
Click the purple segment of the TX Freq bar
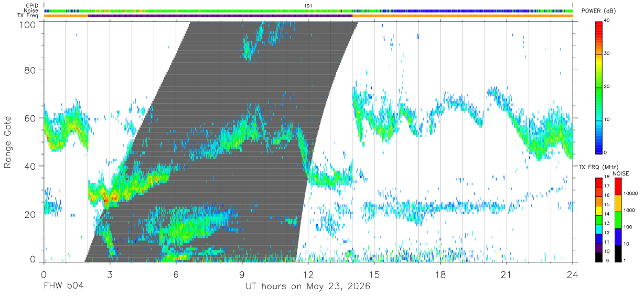coord(220,16)
